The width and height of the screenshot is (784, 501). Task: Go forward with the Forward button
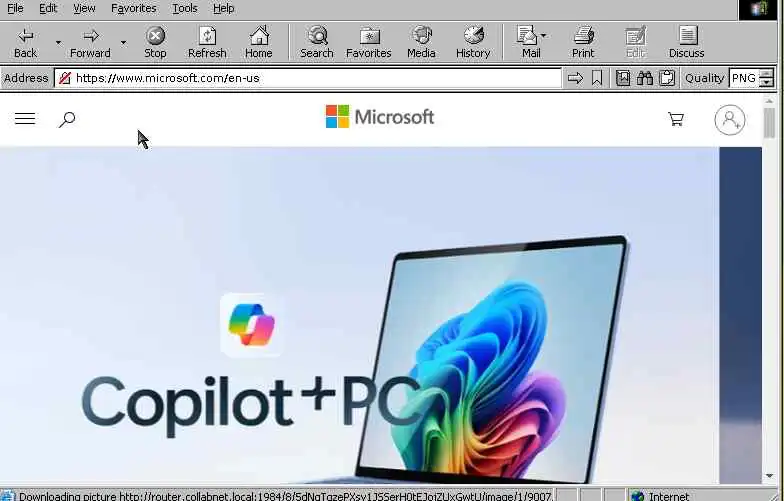[x=90, y=43]
